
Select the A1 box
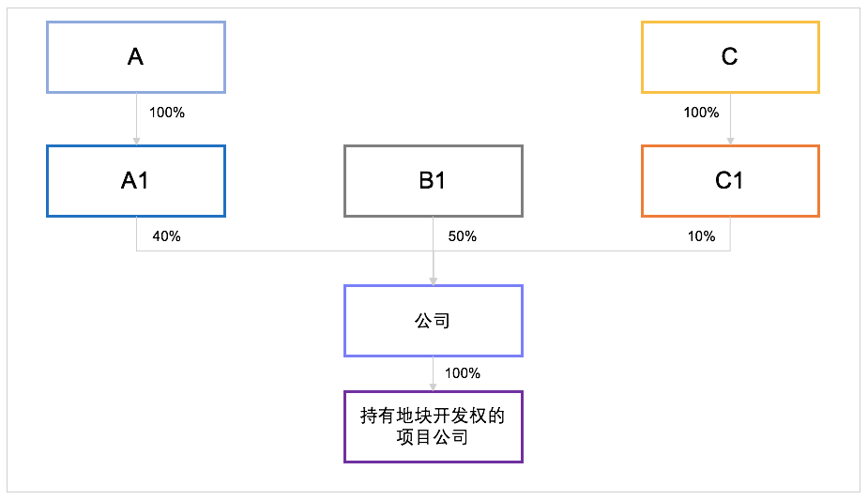pos(136,181)
